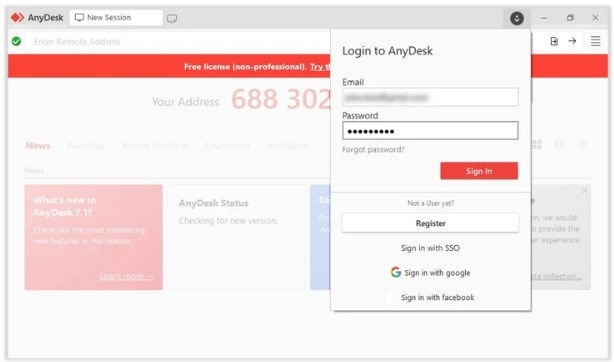Open the Invitations tab
Viewport: 614px width, 362px height.
point(289,146)
